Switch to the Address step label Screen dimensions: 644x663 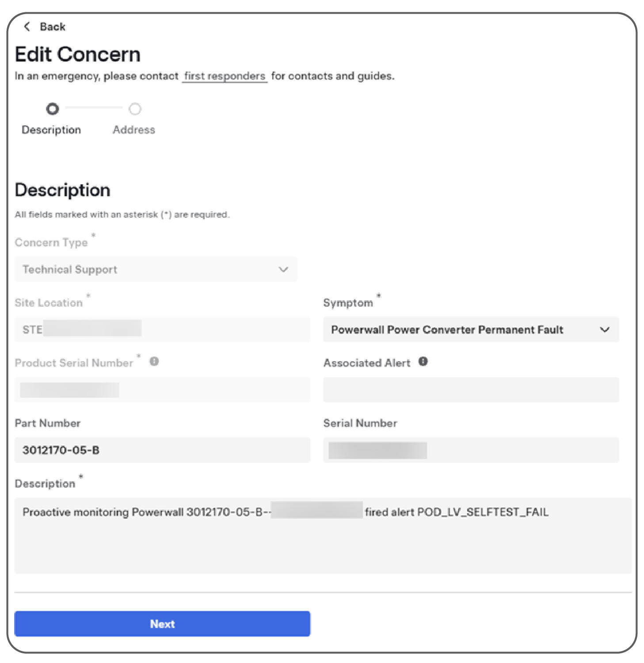click(134, 130)
